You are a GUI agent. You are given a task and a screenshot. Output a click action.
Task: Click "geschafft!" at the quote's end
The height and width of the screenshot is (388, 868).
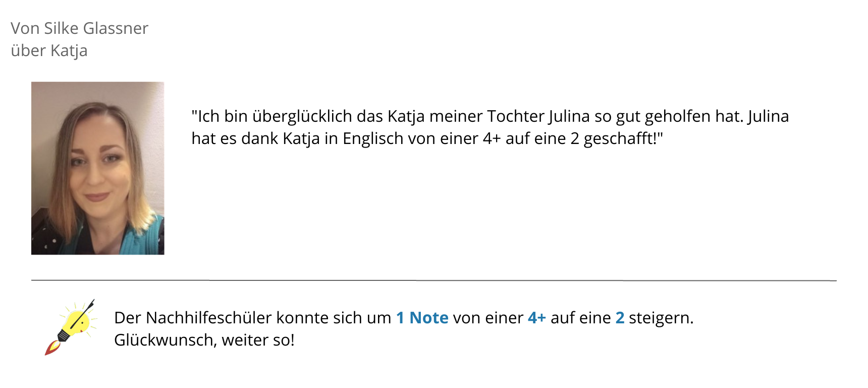coord(623,138)
